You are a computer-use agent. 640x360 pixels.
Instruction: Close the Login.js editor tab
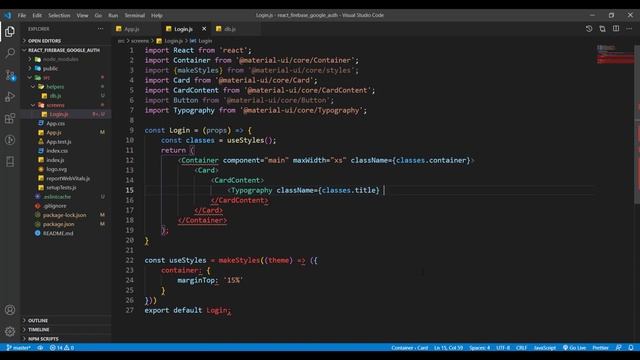(204, 29)
